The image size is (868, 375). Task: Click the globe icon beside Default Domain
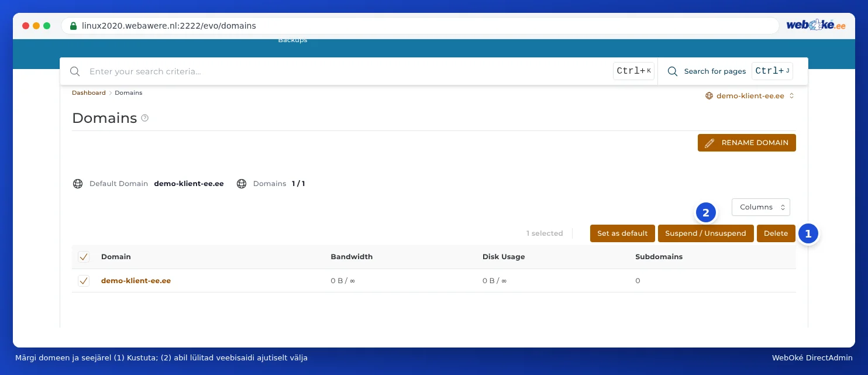[78, 184]
